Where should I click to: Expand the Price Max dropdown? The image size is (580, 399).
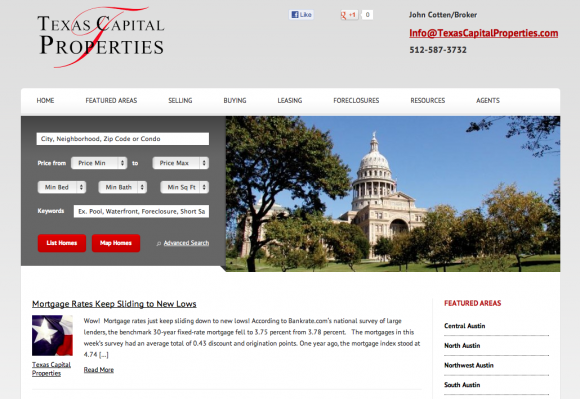coord(181,163)
